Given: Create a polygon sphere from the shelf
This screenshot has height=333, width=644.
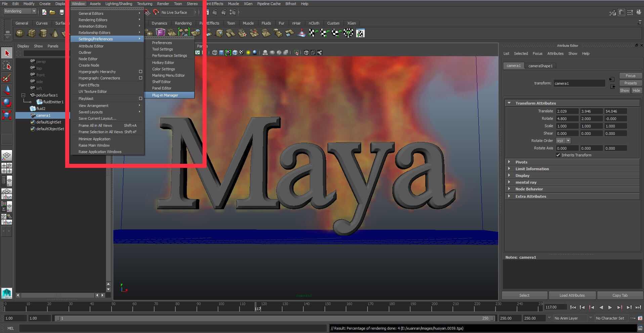Looking at the screenshot, I should pos(20,33).
